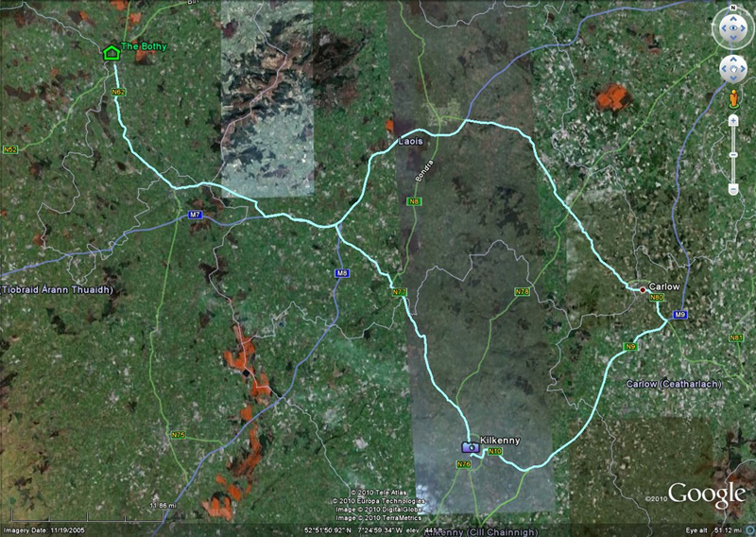
Task: Click the 'Eye alt' status readout
Action: [x=714, y=530]
